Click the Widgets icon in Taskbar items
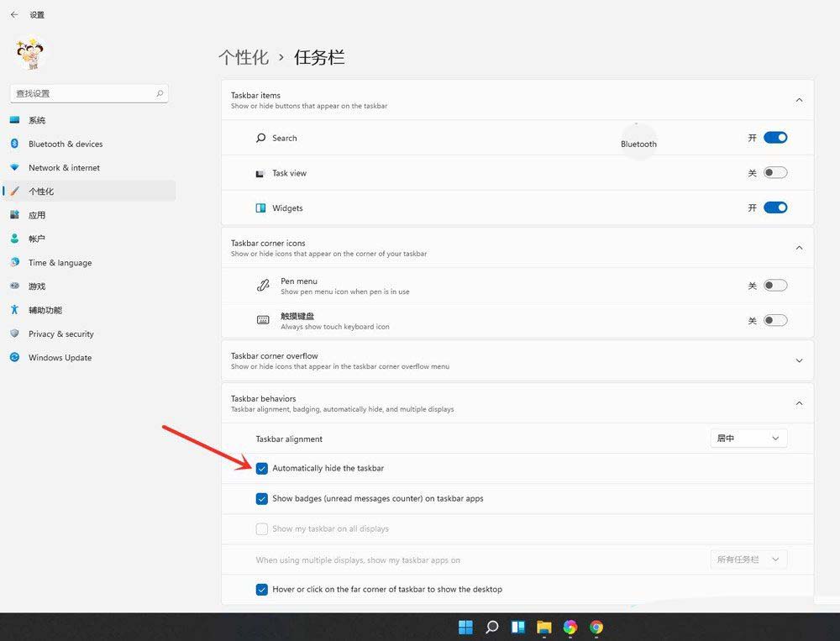The image size is (840, 641). (263, 208)
